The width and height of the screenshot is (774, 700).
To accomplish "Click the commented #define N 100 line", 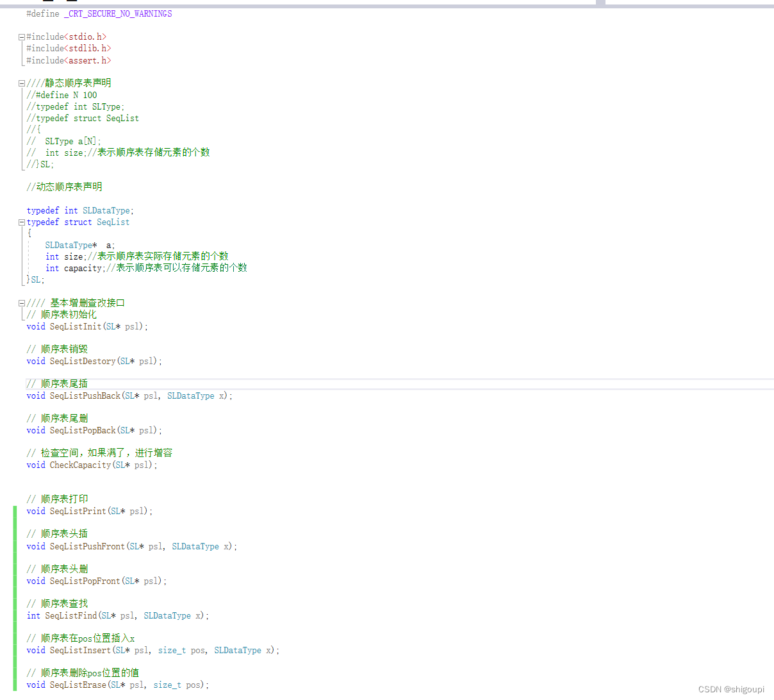I will point(62,95).
